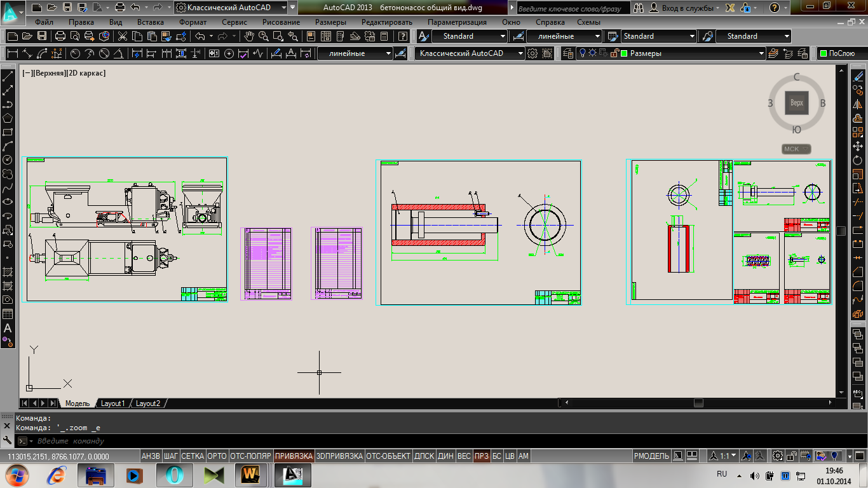Click the МСК coordinate system button
Screen dimensions: 868x488
(x=797, y=149)
